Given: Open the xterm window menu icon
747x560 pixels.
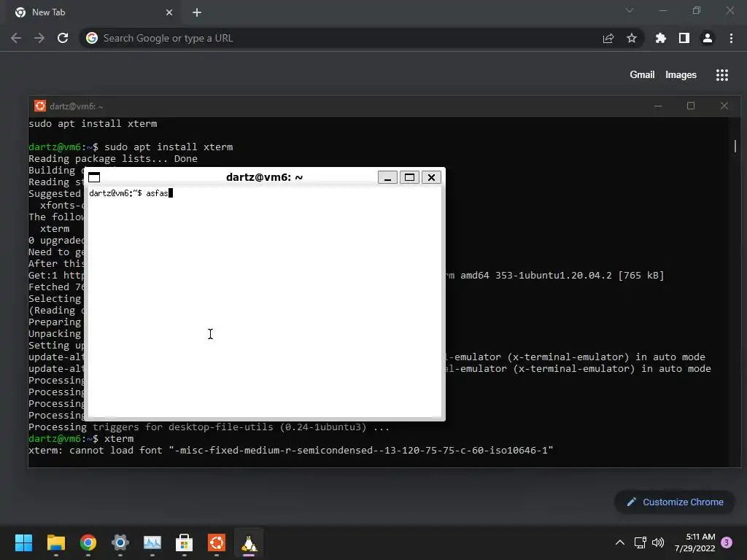Looking at the screenshot, I should 94,177.
